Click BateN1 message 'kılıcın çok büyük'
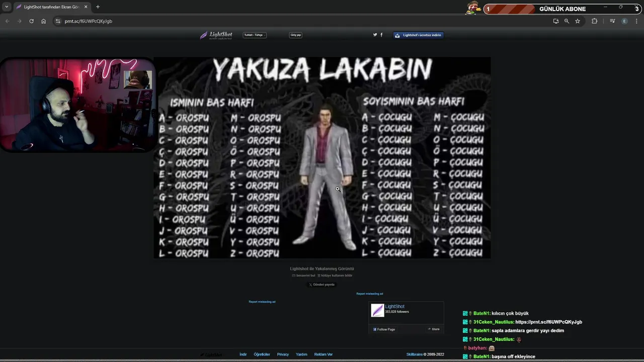Viewport: 644px width, 362px height. pos(510,314)
